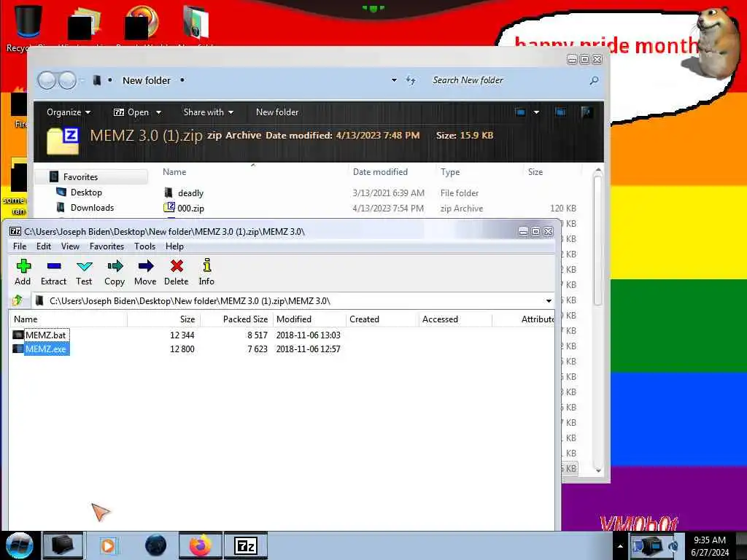747x560 pixels.
Task: Open Firefox from the taskbar
Action: coord(201,545)
